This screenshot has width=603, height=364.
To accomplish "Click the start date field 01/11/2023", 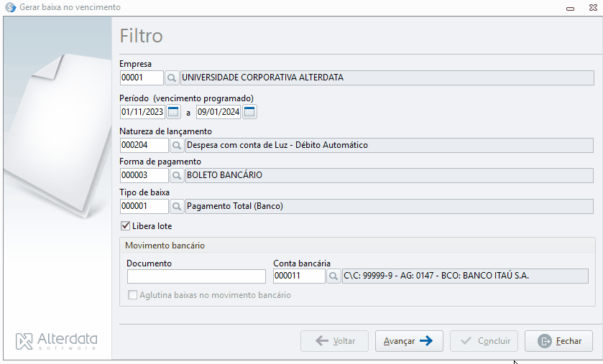I will [142, 112].
